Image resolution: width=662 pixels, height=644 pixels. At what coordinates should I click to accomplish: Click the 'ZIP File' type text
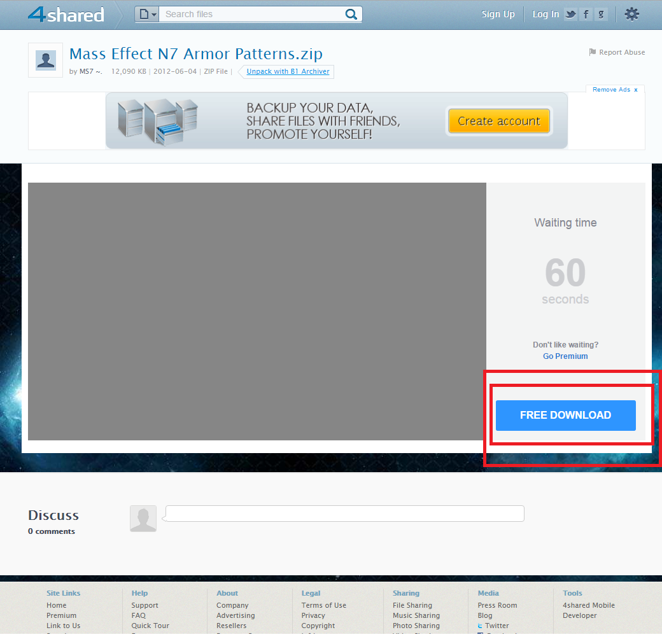(216, 72)
